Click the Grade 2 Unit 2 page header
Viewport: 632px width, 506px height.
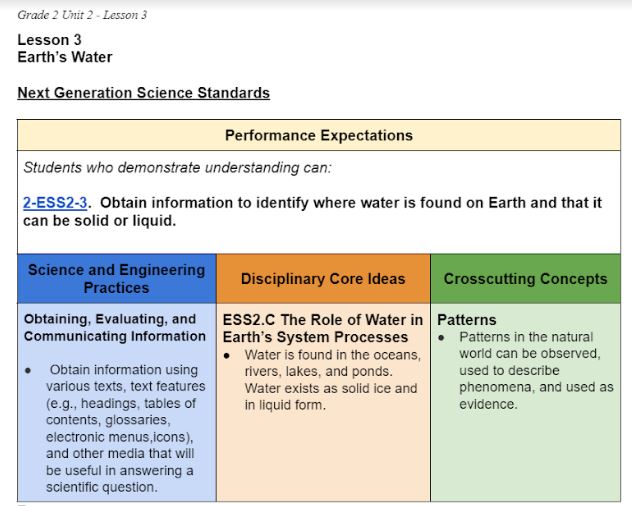click(x=82, y=15)
